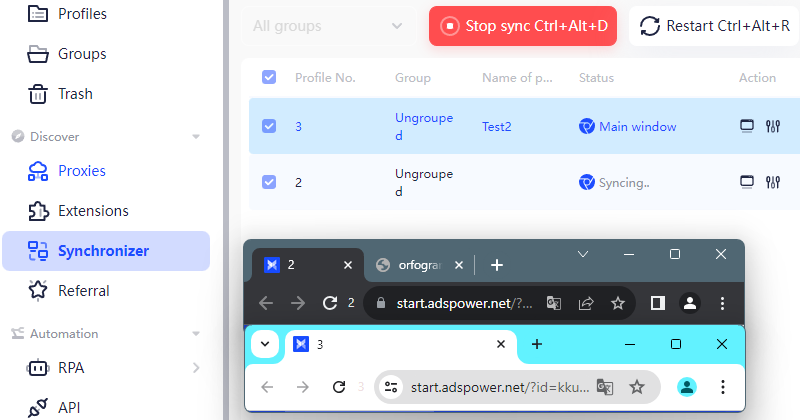
Task: Uncheck the checkbox for profile 2
Action: click(269, 182)
